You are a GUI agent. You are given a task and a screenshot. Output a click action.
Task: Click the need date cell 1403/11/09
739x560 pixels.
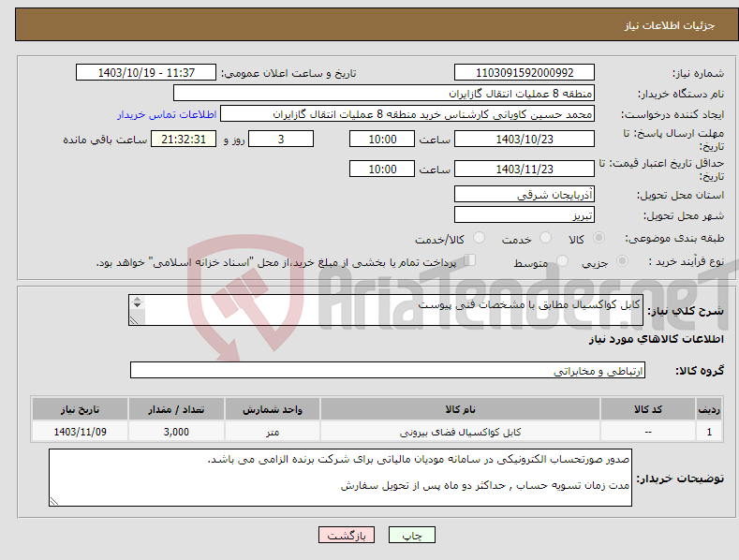pos(81,432)
